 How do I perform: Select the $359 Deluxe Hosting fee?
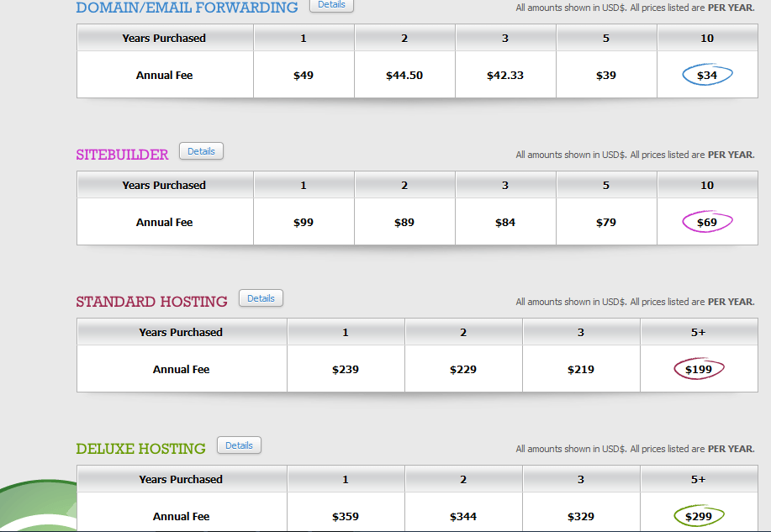[x=346, y=516]
